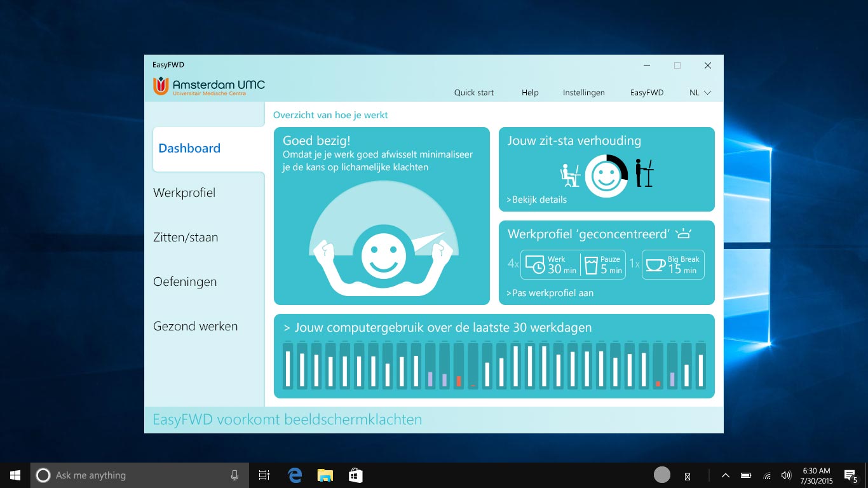Click the Big Break coffee cup icon

coord(655,265)
